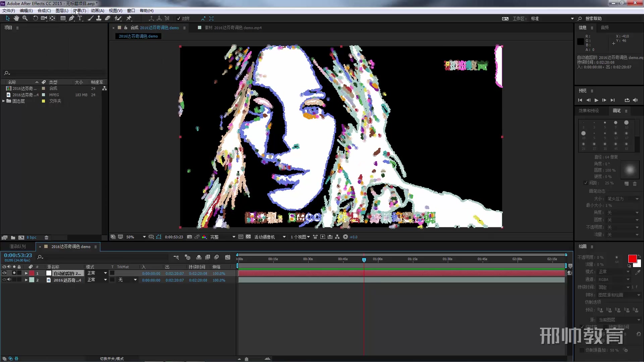Open the 动画(A) menu
This screenshot has width=644, height=362.
click(x=97, y=11)
